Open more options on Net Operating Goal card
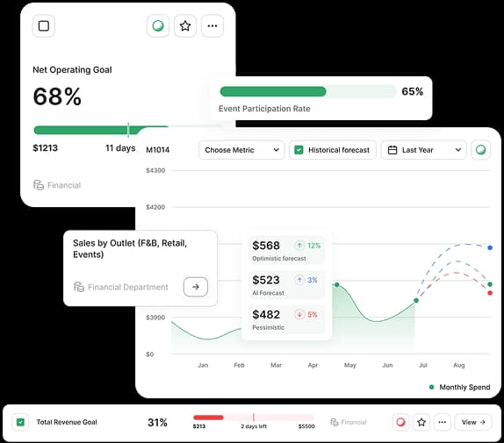This screenshot has width=504, height=443. pos(212,25)
